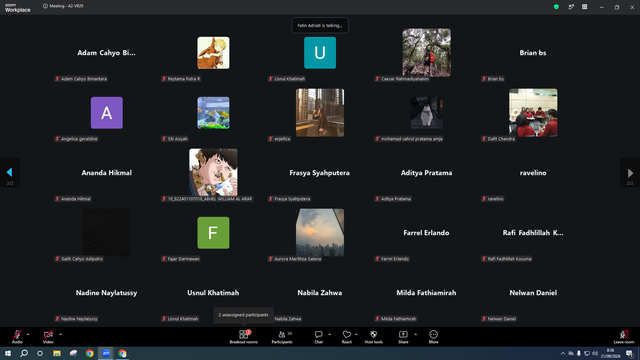640x360 pixels.
Task: Expand the Chat options arrow
Action: click(x=329, y=334)
